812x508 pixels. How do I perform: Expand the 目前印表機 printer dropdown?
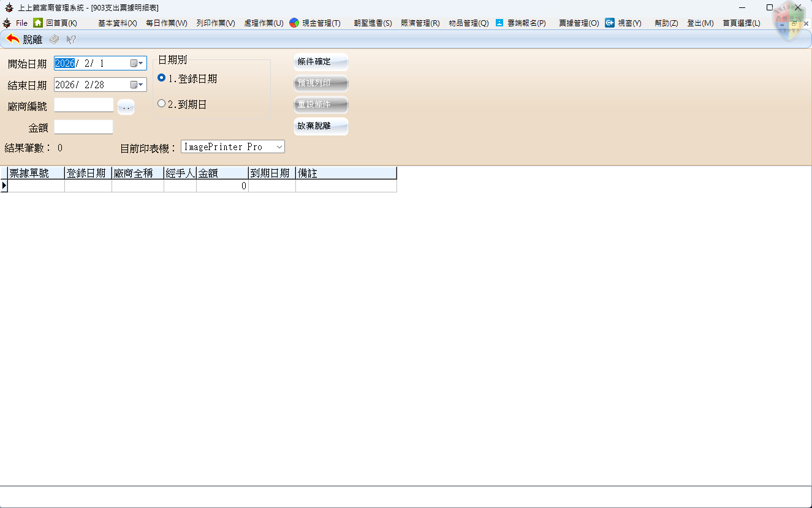pyautogui.click(x=279, y=147)
